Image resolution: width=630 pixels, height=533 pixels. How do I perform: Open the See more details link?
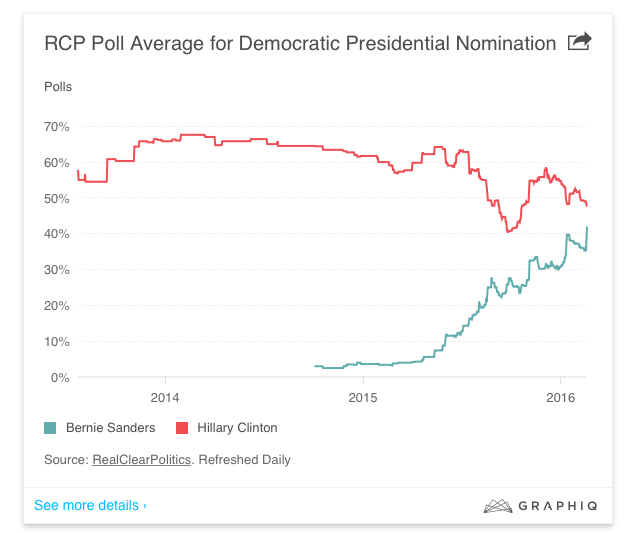coord(90,505)
